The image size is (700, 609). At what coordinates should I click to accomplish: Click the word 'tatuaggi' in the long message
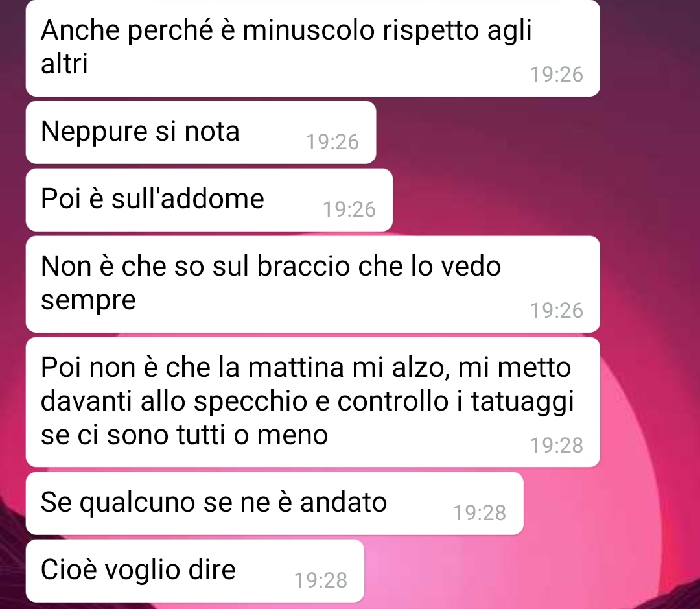pyautogui.click(x=522, y=401)
